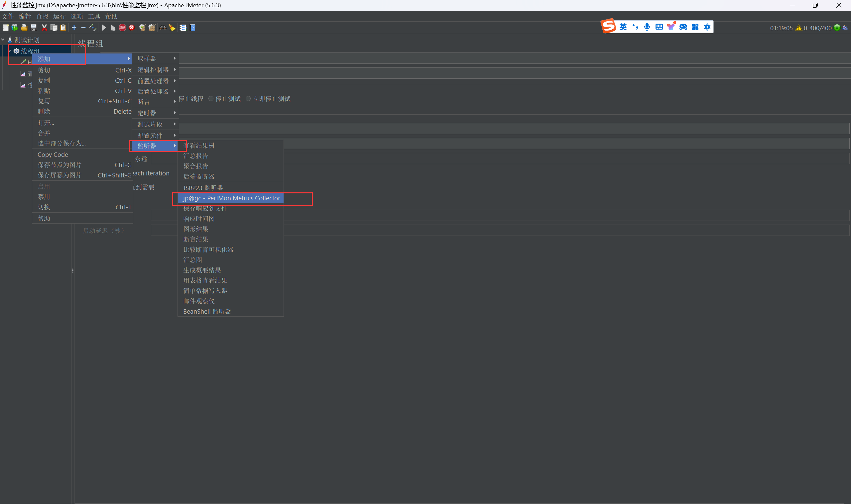Viewport: 851px width, 504px height.
Task: Click 删除 in the context menu
Action: tap(44, 111)
